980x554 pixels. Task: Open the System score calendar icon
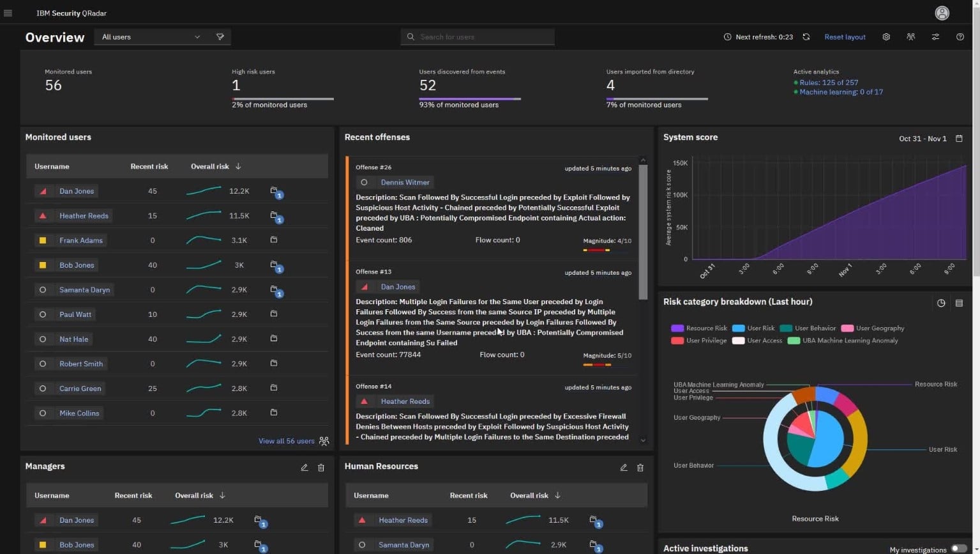coord(959,139)
